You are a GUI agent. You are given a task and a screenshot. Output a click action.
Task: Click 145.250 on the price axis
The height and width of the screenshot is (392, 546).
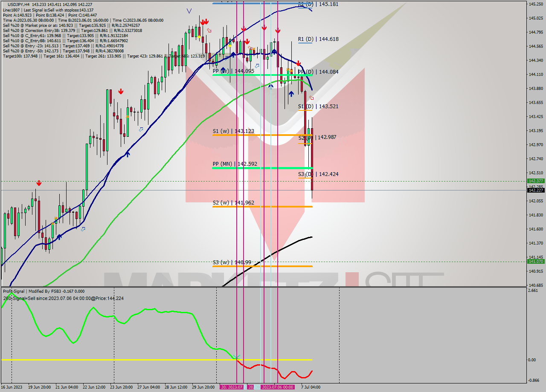pyautogui.click(x=535, y=4)
